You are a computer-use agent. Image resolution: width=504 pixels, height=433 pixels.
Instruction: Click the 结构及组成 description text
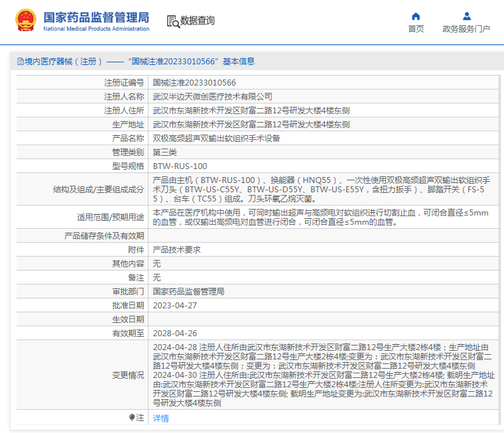(322, 190)
